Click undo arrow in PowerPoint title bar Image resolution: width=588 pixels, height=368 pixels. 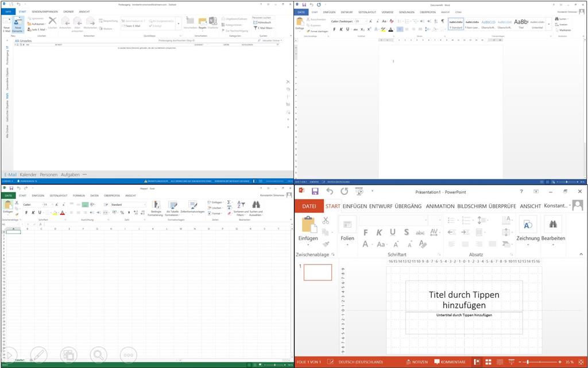(329, 191)
